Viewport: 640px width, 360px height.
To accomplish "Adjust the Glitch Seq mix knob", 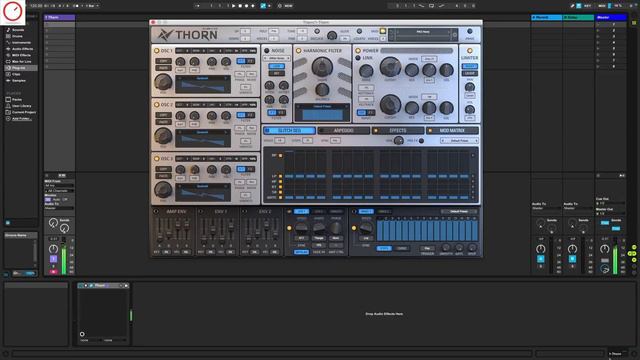I will coord(398,141).
